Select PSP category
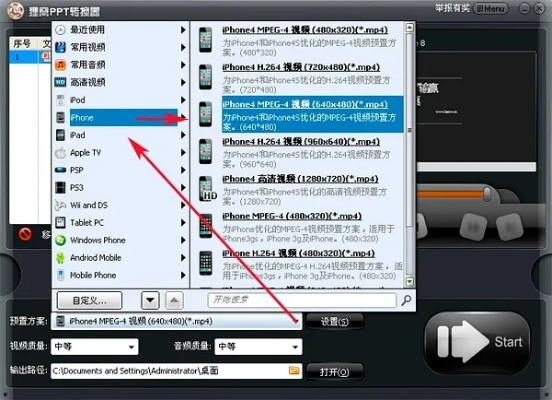Image resolution: width=552 pixels, height=400 pixels. click(x=120, y=170)
